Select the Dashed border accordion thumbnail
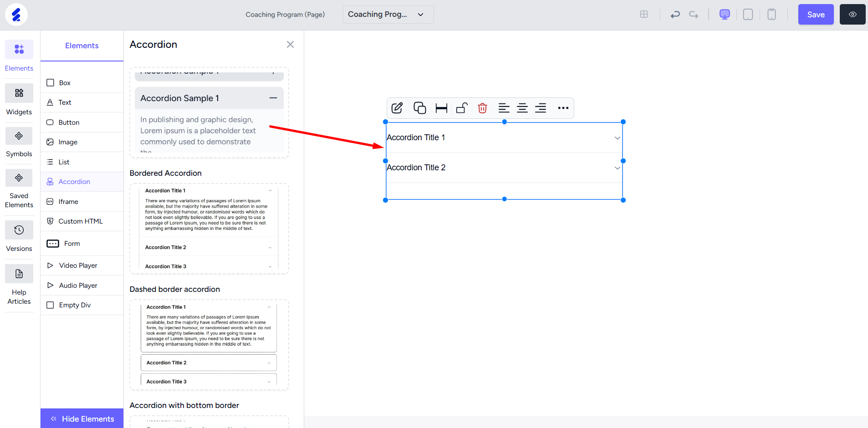Viewport: 868px width, 428px height. click(x=209, y=345)
